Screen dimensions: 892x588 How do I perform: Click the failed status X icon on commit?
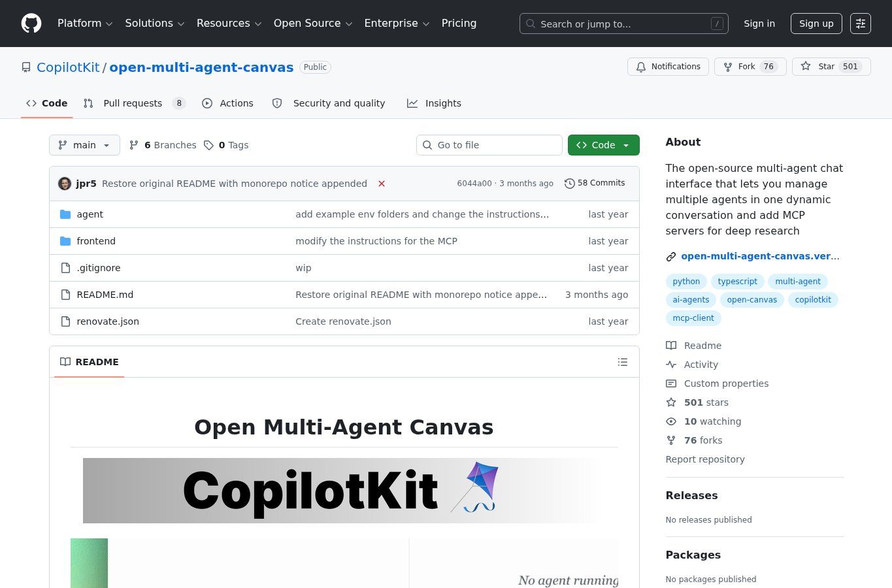(x=382, y=184)
